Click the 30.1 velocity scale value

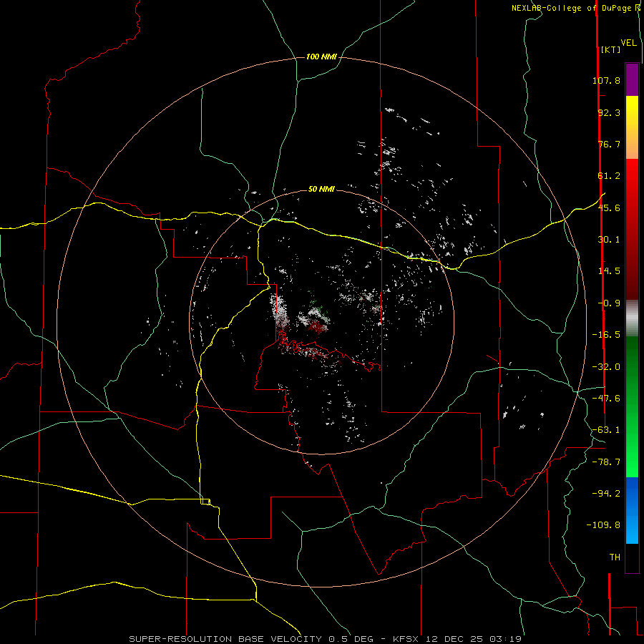(609, 240)
